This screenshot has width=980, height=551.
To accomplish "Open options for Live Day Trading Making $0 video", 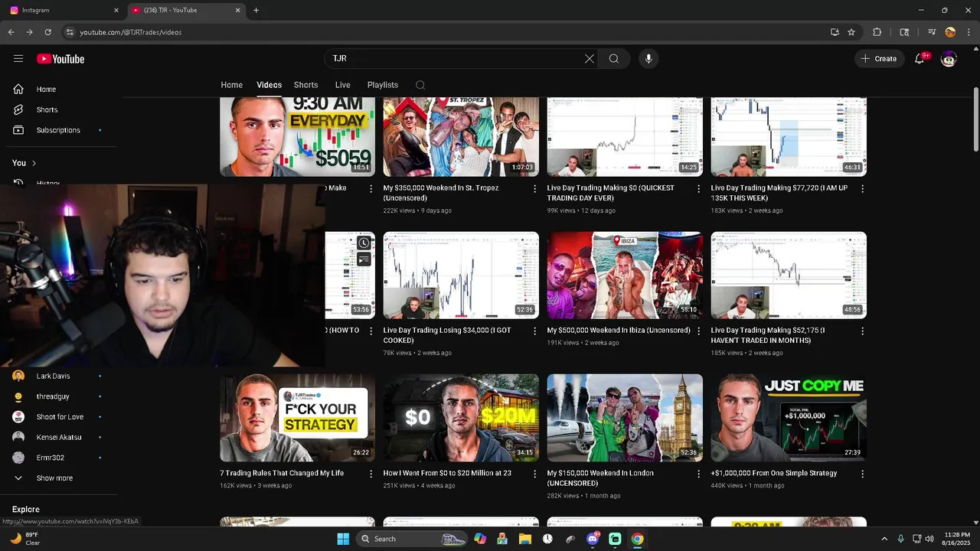I will tap(698, 188).
